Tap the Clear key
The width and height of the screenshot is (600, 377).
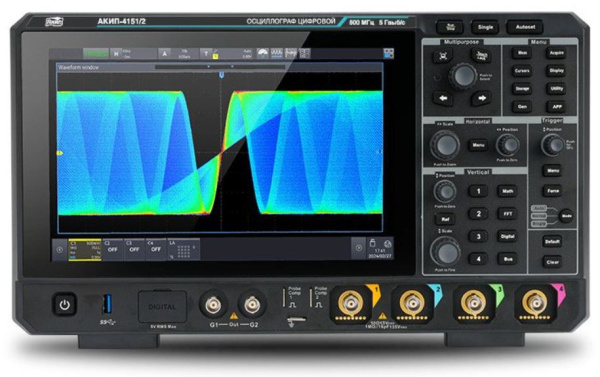pos(552,262)
